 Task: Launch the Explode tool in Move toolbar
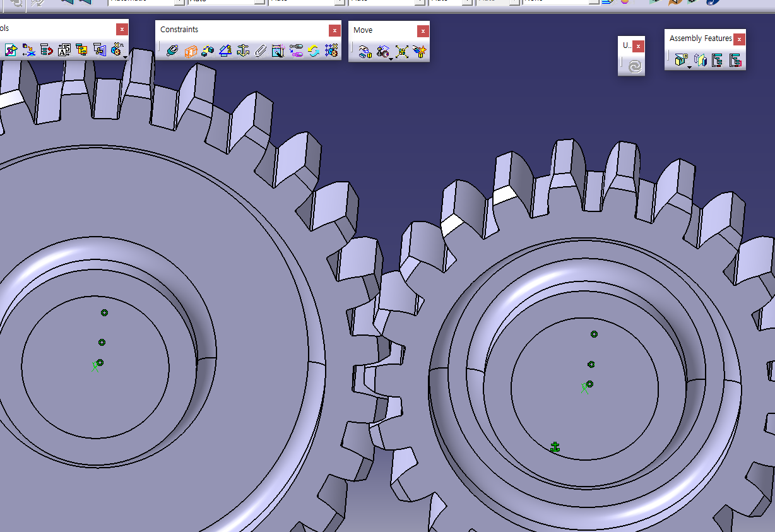point(401,52)
